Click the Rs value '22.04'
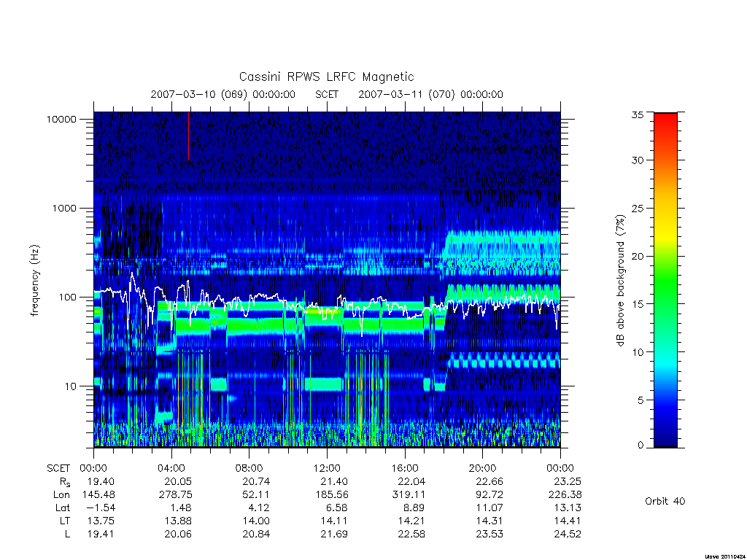This screenshot has width=747, height=560. (411, 481)
